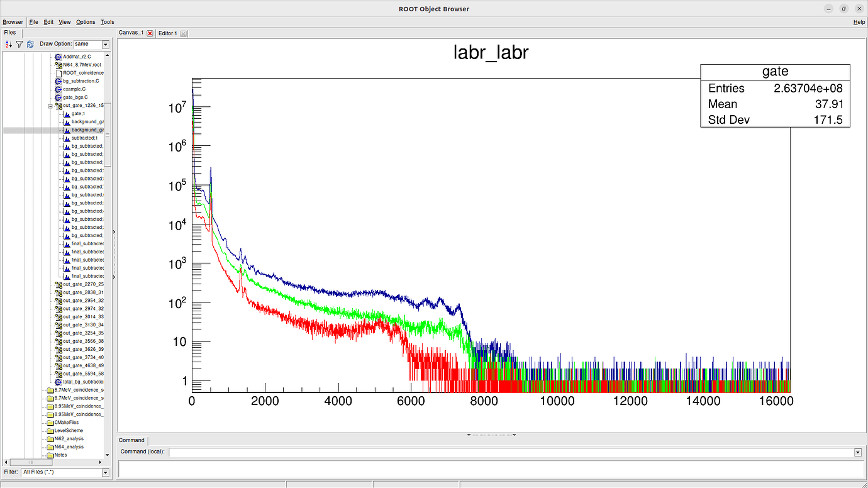Select the gate_bgs.C macro icon

pos(58,97)
